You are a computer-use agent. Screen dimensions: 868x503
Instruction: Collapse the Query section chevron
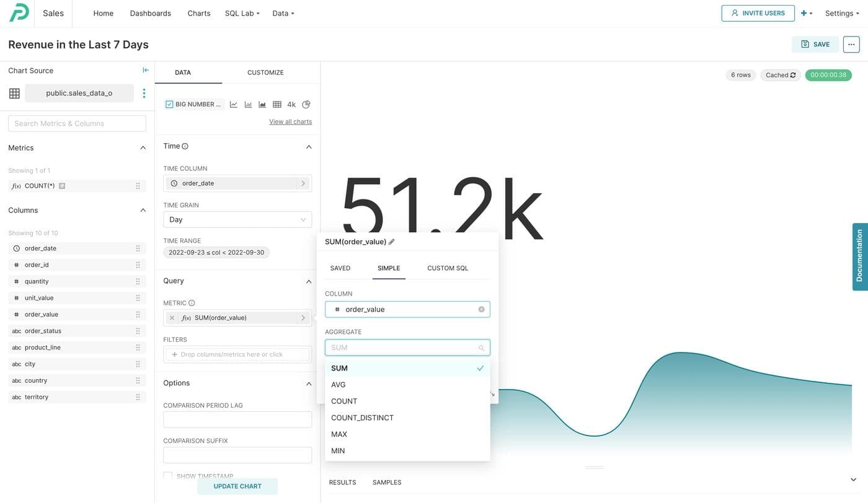pyautogui.click(x=309, y=281)
